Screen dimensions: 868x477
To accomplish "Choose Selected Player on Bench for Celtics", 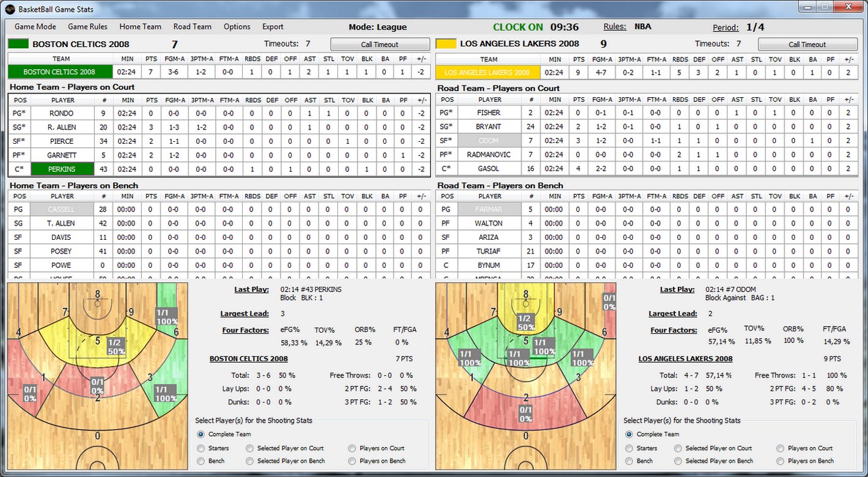I will [x=249, y=461].
